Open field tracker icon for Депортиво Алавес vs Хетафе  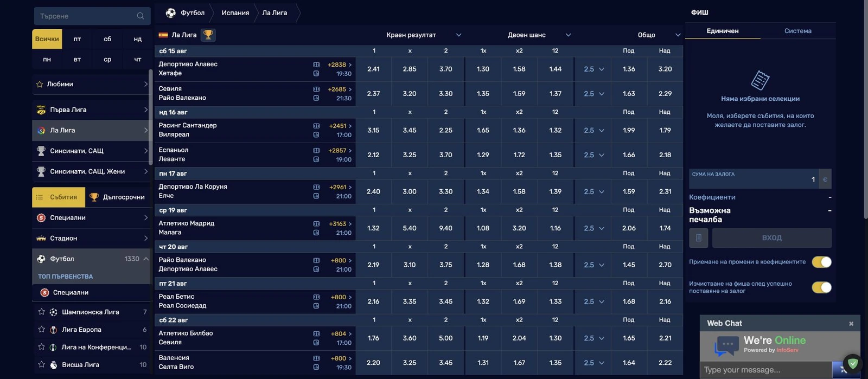click(x=316, y=65)
